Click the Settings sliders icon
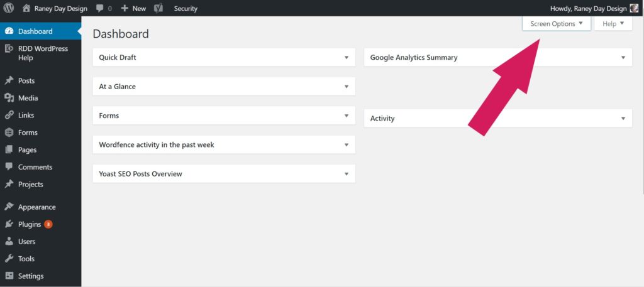 9,276
